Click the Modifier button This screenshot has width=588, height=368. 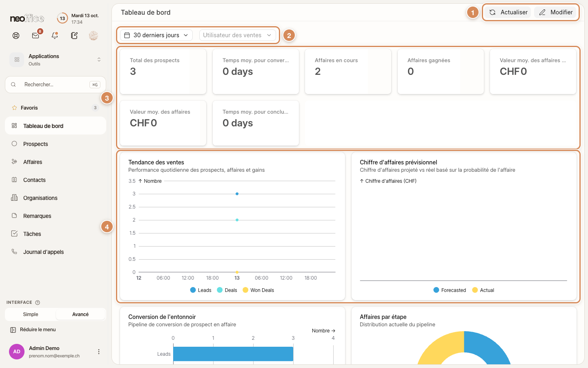(555, 12)
